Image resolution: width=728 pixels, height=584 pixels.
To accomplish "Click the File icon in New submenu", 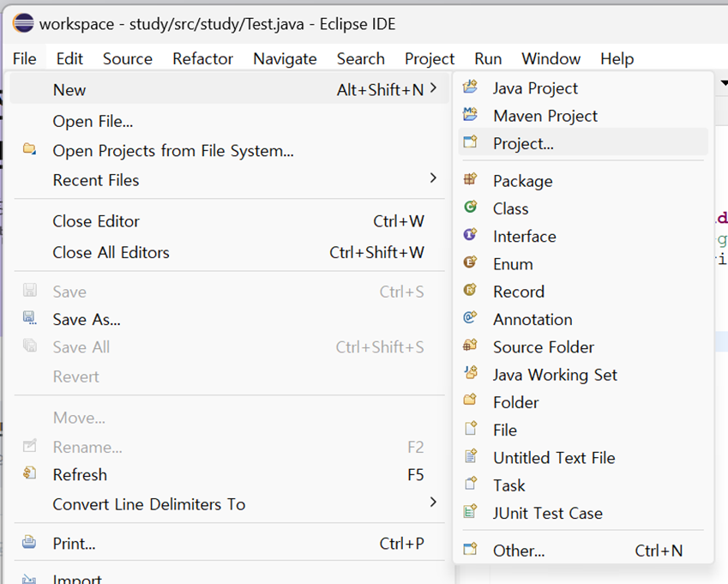I will 470,428.
